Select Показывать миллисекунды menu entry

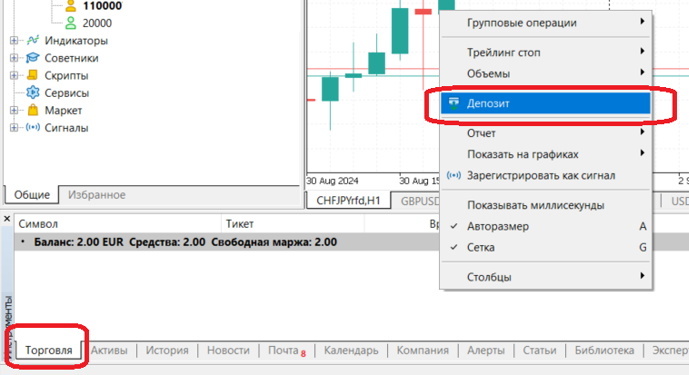tap(546, 205)
